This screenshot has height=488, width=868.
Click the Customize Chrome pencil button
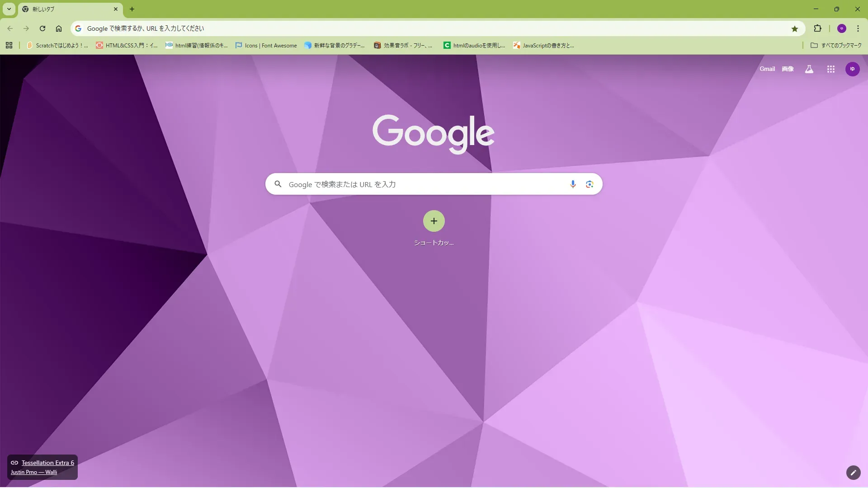(853, 473)
